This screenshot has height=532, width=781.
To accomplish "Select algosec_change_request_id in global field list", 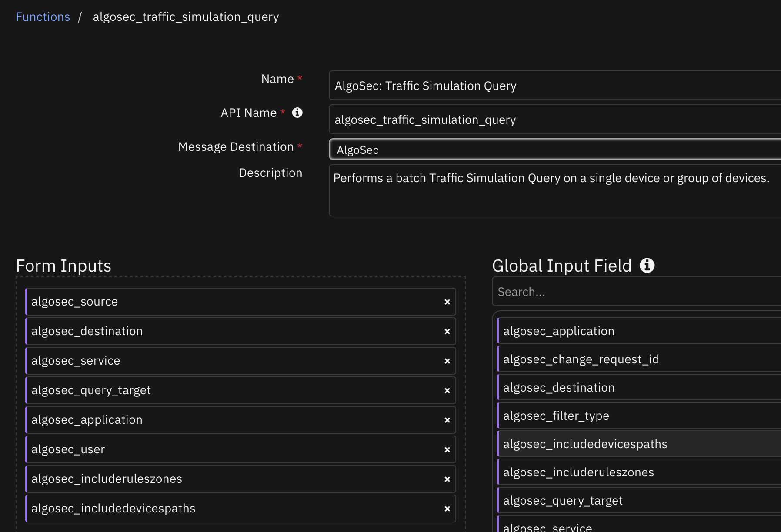I will 639,359.
